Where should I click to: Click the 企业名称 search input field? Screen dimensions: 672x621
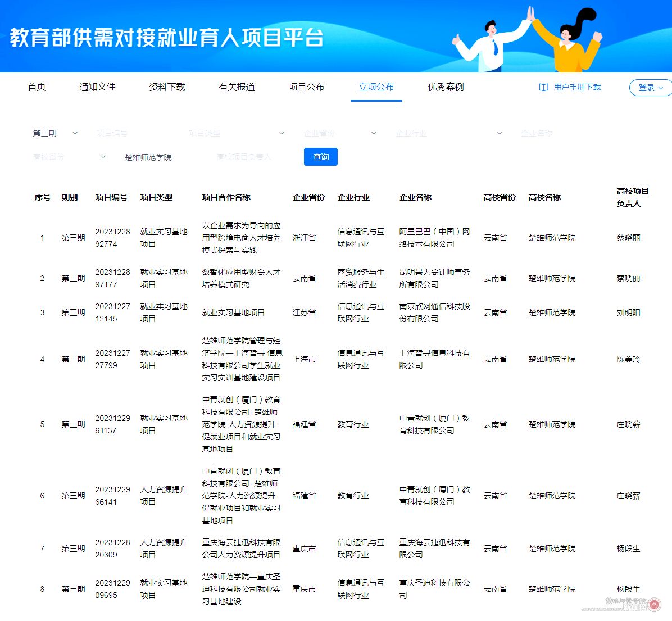pos(562,133)
